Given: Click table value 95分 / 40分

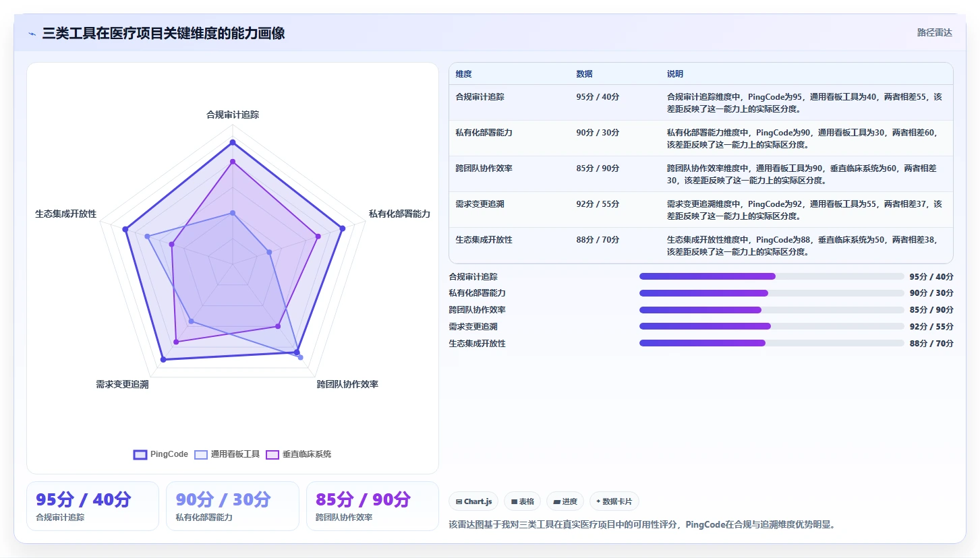Looking at the screenshot, I should pos(598,97).
